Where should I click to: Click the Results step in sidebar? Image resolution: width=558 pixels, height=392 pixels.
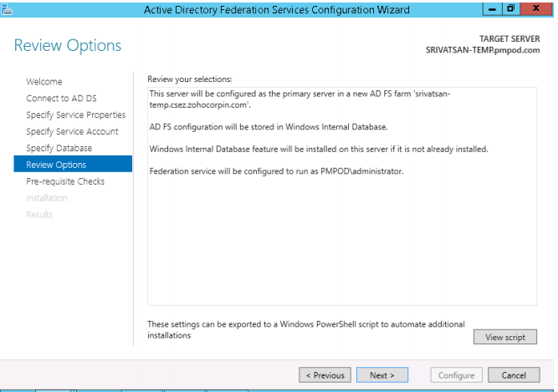[x=39, y=215]
